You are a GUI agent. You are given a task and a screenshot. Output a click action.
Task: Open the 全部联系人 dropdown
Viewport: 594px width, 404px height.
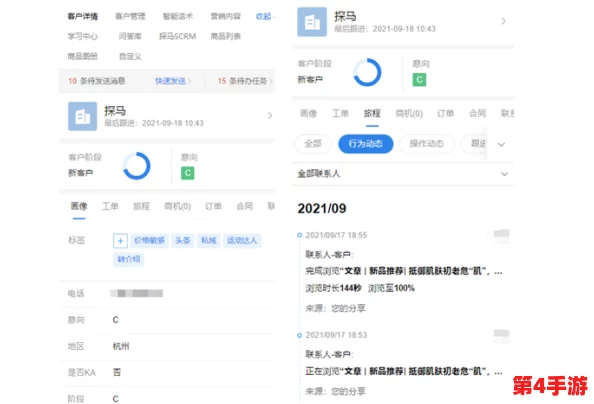pyautogui.click(x=403, y=174)
